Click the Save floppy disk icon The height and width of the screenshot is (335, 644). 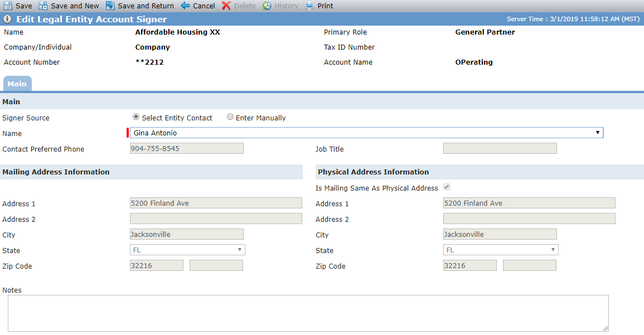click(8, 6)
